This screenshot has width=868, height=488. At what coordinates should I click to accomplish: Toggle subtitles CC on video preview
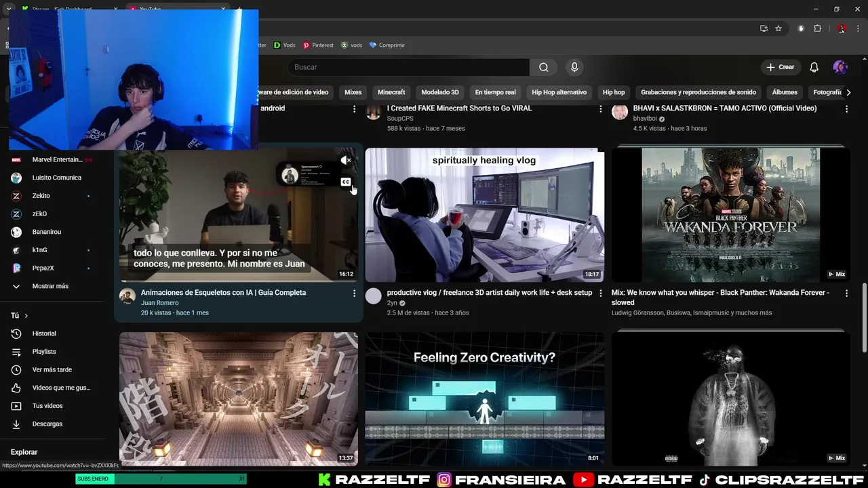346,182
